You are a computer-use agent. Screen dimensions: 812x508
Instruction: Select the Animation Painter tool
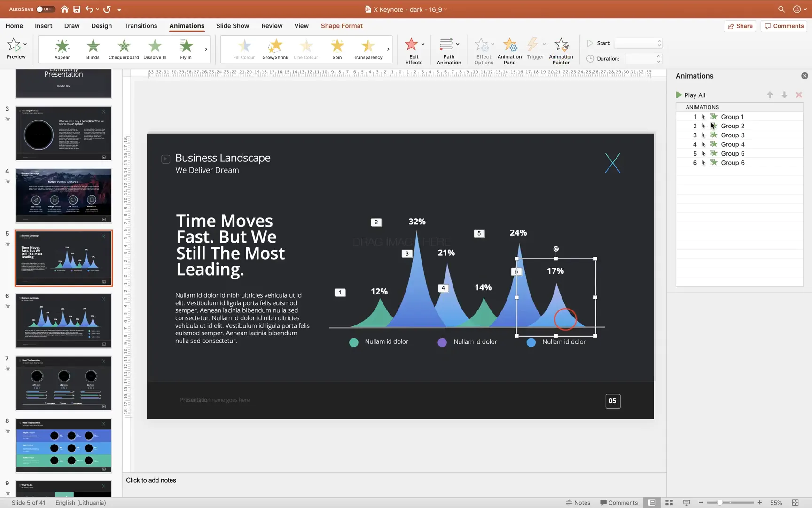click(561, 50)
